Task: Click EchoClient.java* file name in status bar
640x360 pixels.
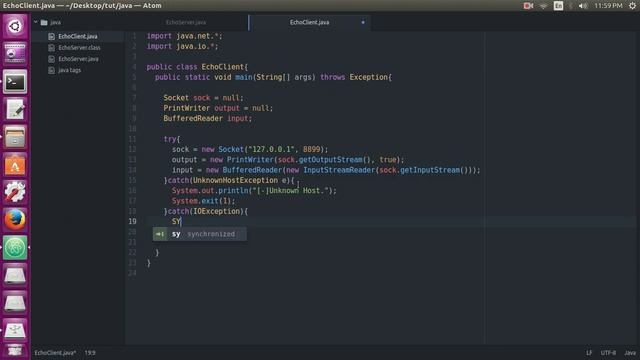Action: (x=55, y=353)
